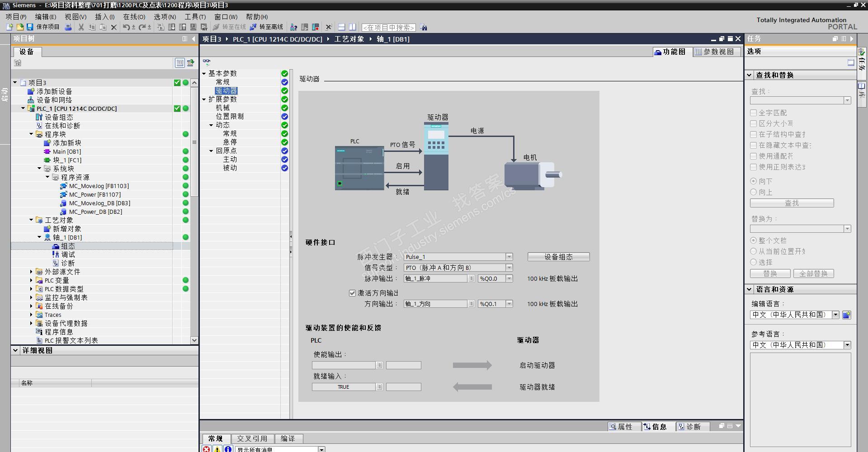Viewport: 868px width, 452px height.
Task: Click the print toolbar icon
Action: pyautogui.click(x=68, y=27)
